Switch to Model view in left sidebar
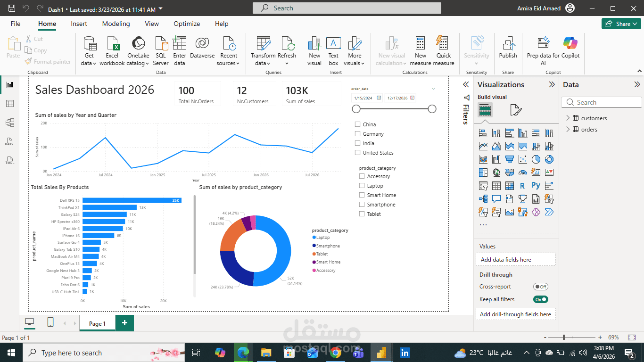Screen dimensions: 644x362 (x=9, y=123)
